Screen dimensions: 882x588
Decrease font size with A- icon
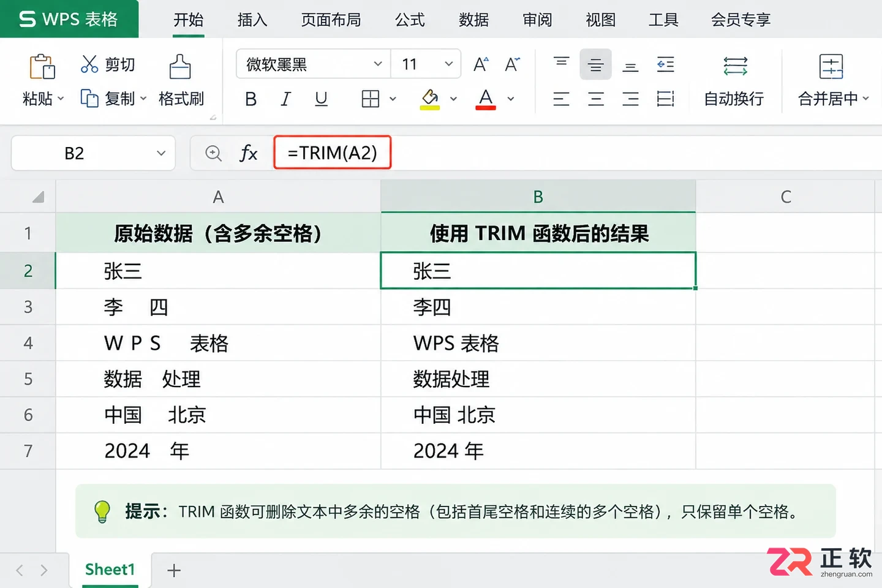click(512, 64)
